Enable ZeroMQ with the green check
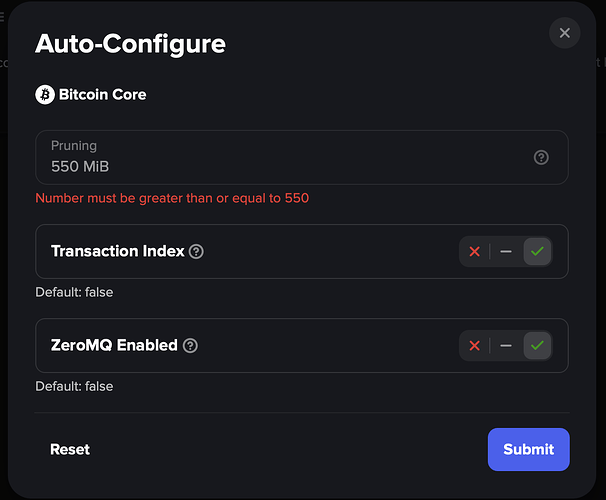Image resolution: width=606 pixels, height=500 pixels. [x=537, y=345]
